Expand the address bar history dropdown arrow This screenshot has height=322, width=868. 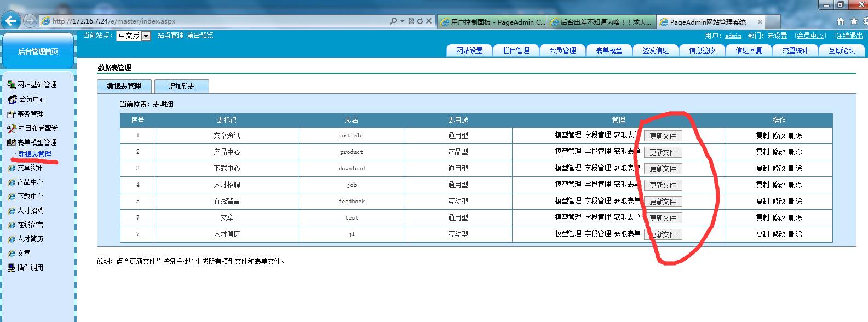402,21
